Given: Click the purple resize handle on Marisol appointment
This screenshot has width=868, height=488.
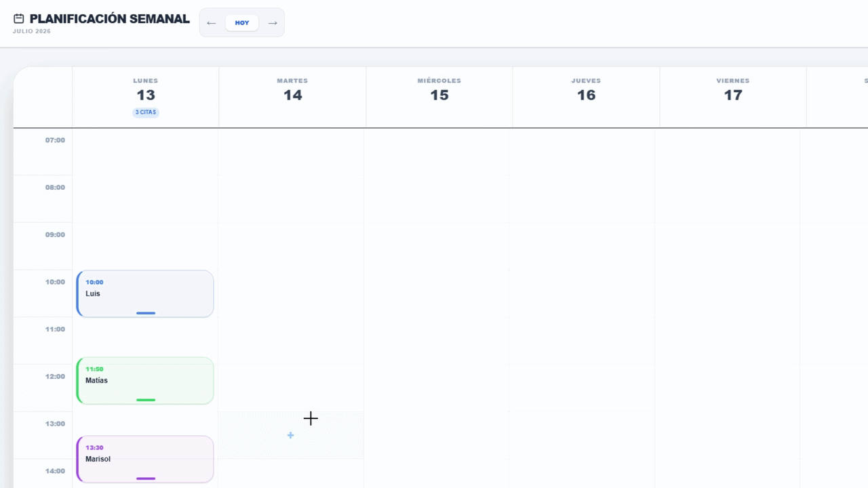Looking at the screenshot, I should tap(146, 479).
